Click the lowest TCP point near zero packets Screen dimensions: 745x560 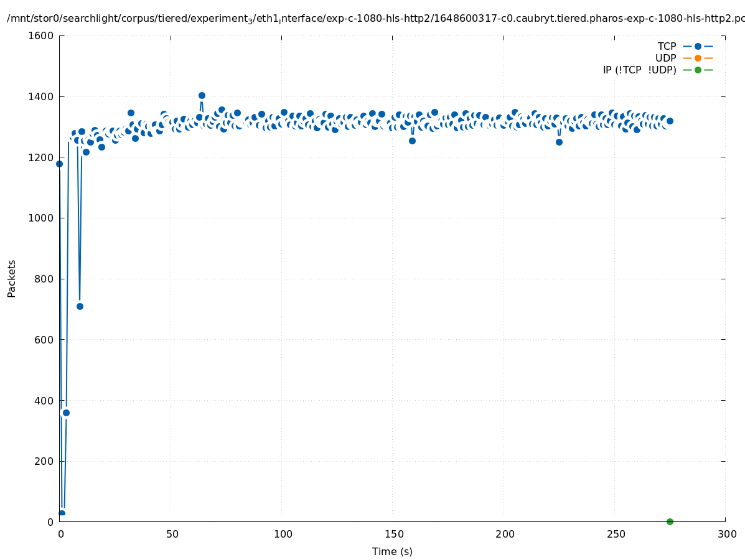[x=62, y=513]
